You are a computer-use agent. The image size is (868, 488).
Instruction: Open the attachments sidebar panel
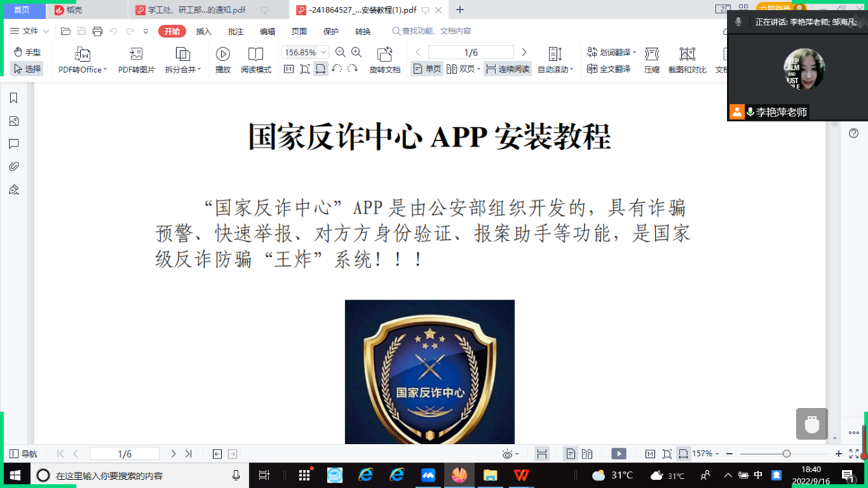14,167
